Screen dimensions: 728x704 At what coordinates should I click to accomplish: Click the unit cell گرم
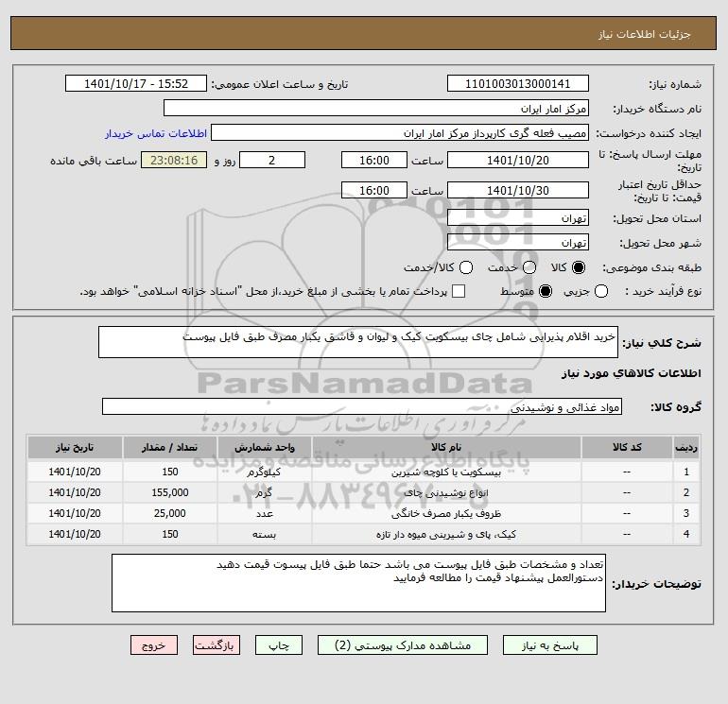pos(265,493)
